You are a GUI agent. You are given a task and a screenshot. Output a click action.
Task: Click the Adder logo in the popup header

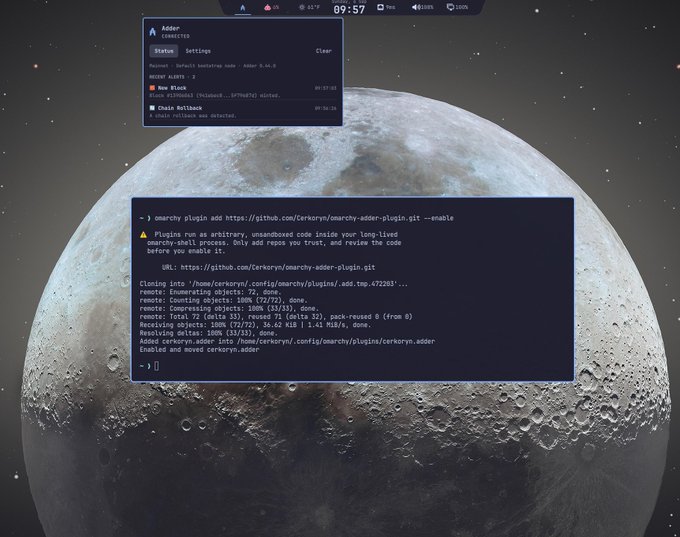[152, 32]
